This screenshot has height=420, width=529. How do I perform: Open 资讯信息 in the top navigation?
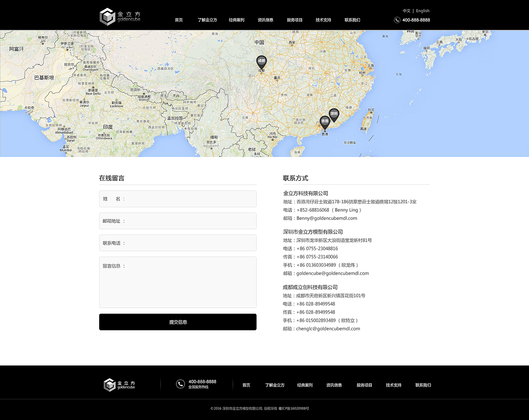click(265, 20)
